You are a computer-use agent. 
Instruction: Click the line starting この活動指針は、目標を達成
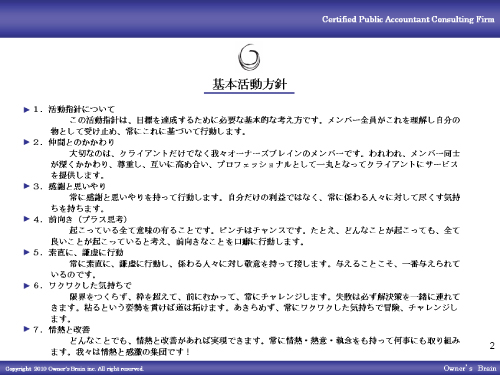coord(265,120)
